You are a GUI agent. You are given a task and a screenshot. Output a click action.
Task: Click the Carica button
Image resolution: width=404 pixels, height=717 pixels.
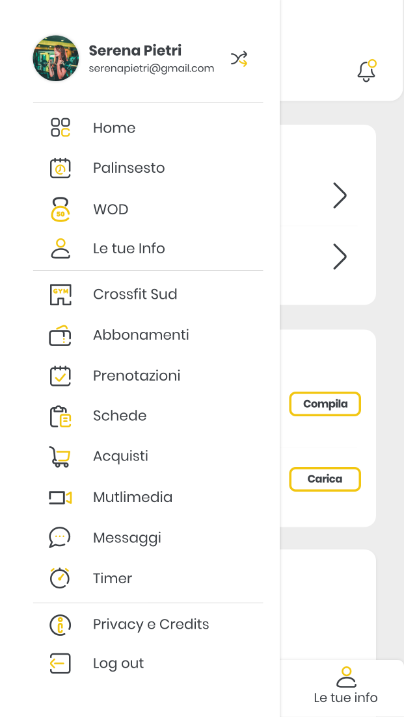click(x=325, y=479)
